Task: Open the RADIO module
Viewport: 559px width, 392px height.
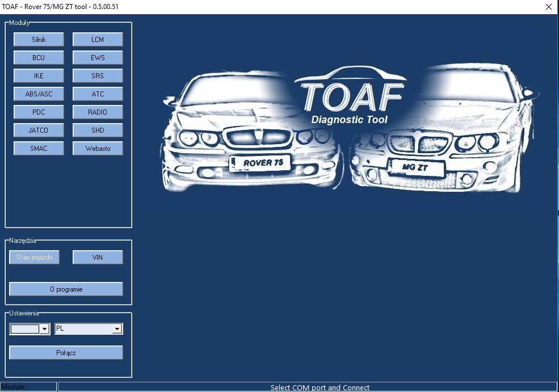Action: click(x=98, y=112)
